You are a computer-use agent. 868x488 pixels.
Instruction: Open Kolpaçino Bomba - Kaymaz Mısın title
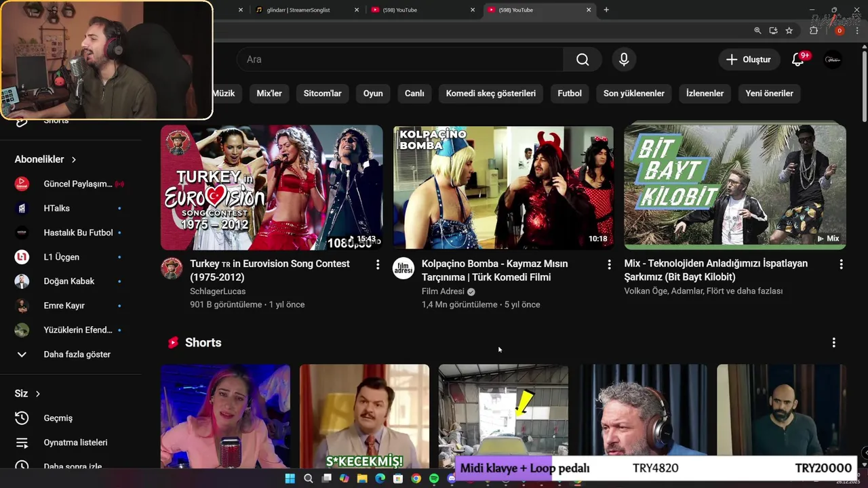point(495,270)
